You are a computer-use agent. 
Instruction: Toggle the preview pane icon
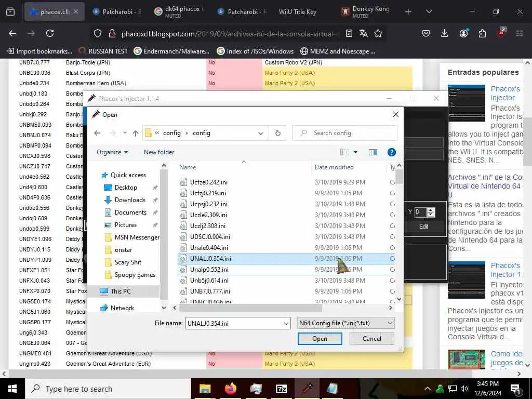pyautogui.click(x=373, y=152)
